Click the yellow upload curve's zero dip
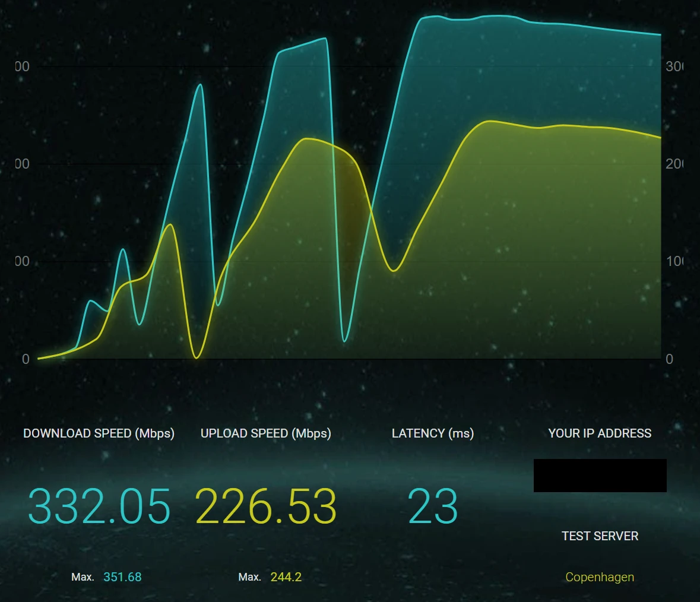The width and height of the screenshot is (700, 602). (x=197, y=357)
